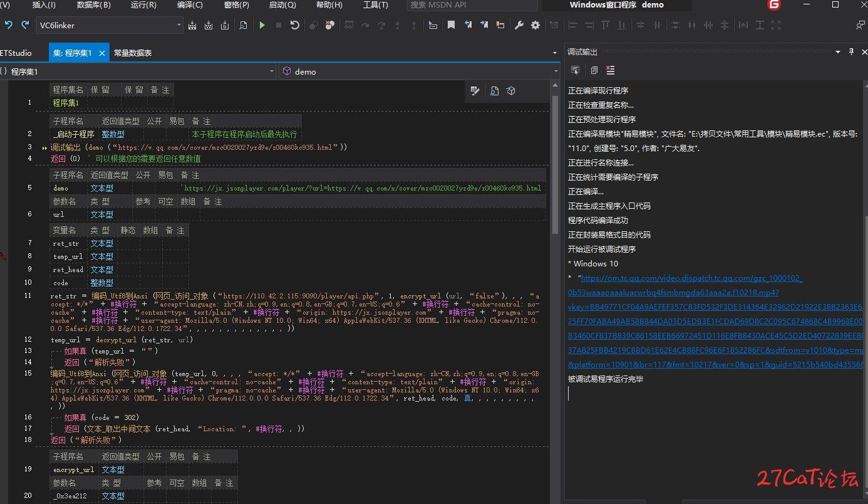Open settings via the gear icon

pyautogui.click(x=535, y=26)
